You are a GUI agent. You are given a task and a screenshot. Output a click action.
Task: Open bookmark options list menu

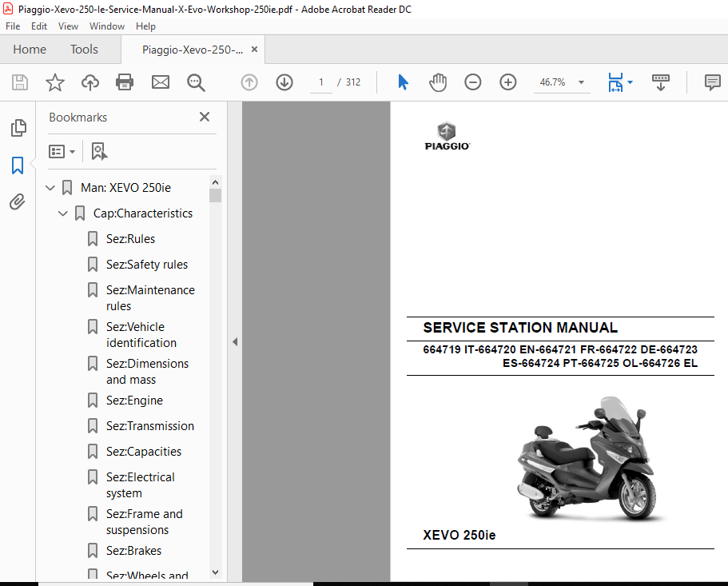pos(62,151)
